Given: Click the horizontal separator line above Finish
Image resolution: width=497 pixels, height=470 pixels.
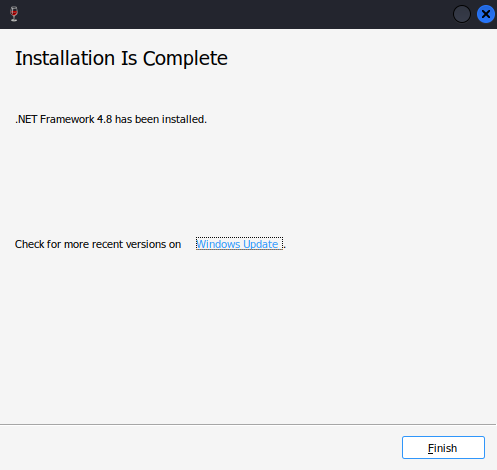Looking at the screenshot, I should click(x=248, y=424).
